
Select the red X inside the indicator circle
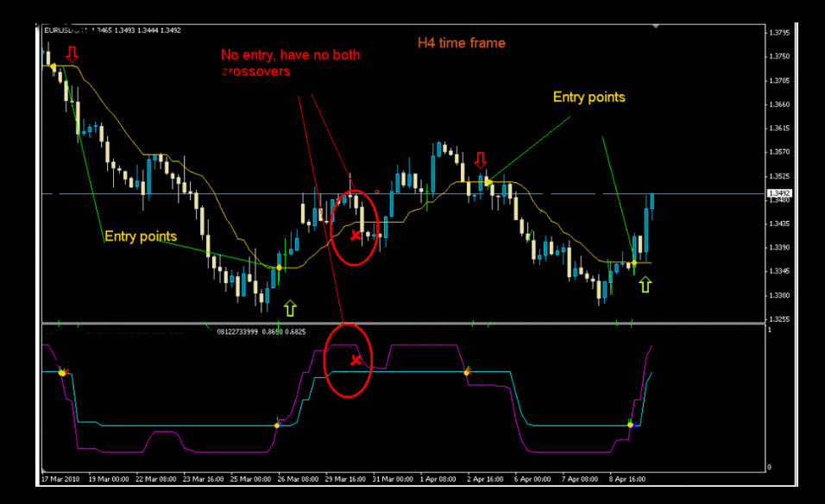click(355, 360)
